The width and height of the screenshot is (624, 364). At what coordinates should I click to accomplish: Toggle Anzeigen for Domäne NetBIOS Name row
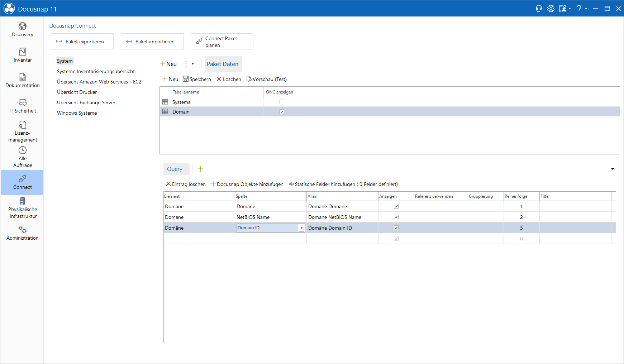pyautogui.click(x=396, y=217)
